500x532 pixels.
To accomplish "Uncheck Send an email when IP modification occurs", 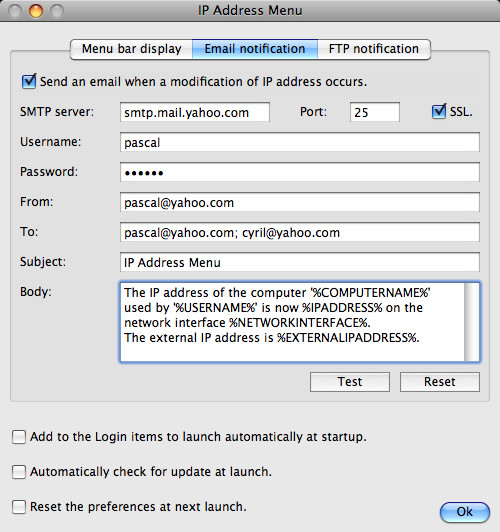I will 29,81.
